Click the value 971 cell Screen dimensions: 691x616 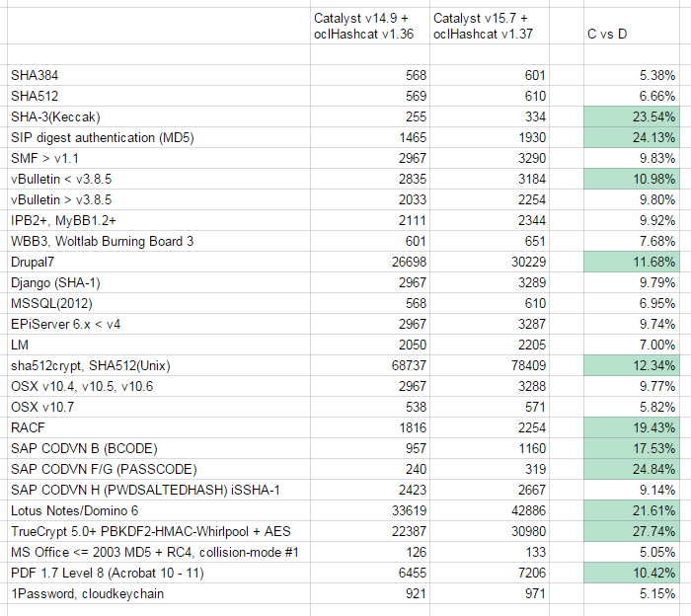490,593
